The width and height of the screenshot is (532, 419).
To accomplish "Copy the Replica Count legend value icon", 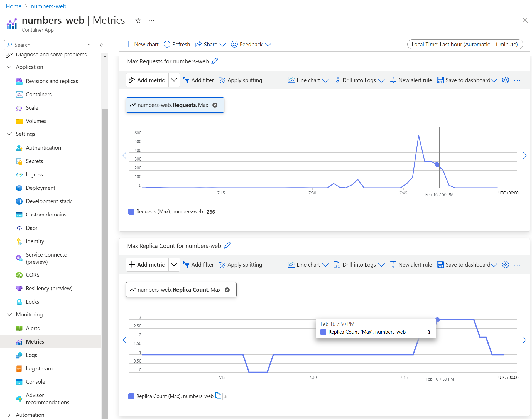I will [x=219, y=396].
